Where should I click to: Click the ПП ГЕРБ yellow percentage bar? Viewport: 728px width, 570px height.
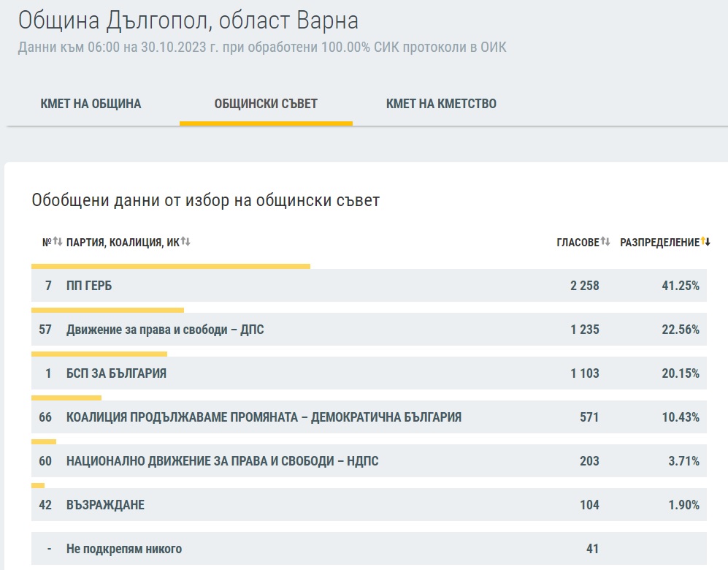coord(171,266)
